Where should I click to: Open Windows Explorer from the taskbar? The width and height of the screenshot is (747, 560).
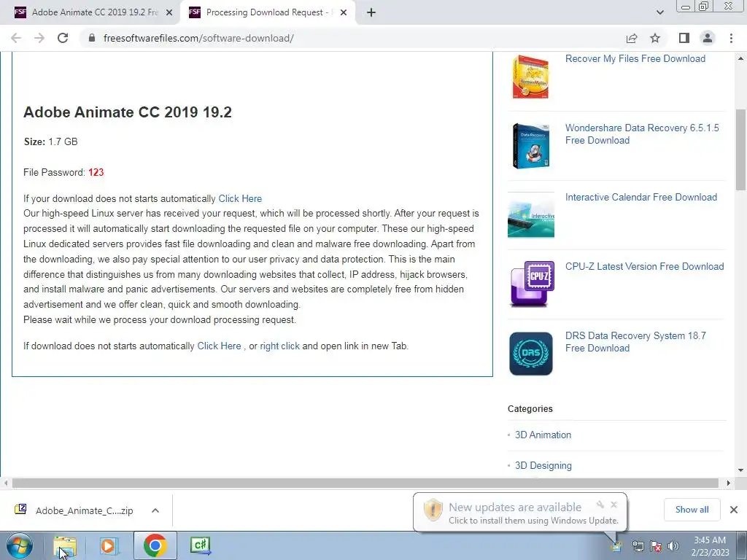pos(64,545)
